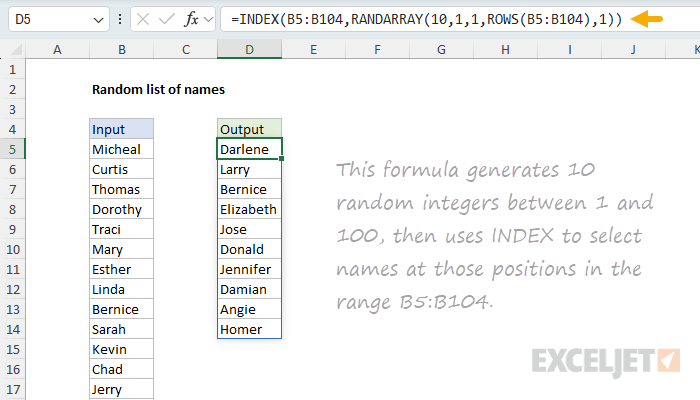Select row 17 header
700x400 pixels.
coord(12,390)
